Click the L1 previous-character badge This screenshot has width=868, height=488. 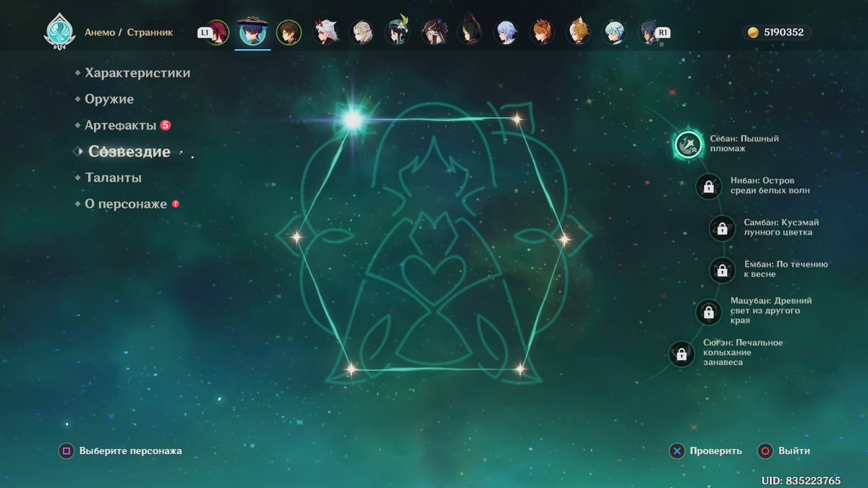(204, 33)
